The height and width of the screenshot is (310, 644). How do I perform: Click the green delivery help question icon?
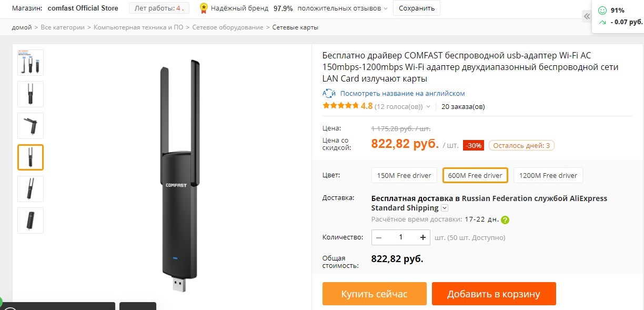coord(505,220)
